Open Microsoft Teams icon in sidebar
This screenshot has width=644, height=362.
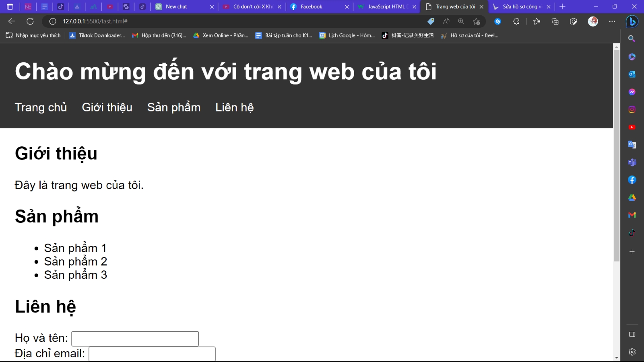tap(632, 162)
